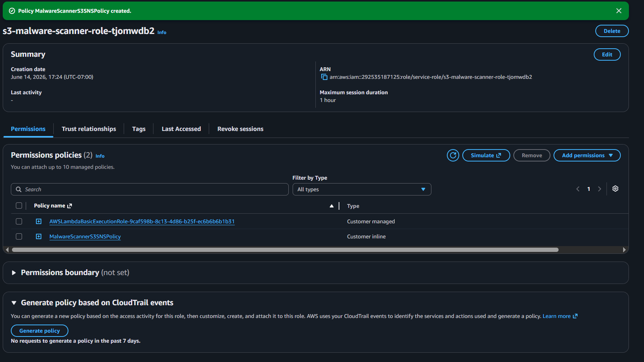Refresh the permissions policies list
This screenshot has height=362, width=644.
click(x=453, y=155)
